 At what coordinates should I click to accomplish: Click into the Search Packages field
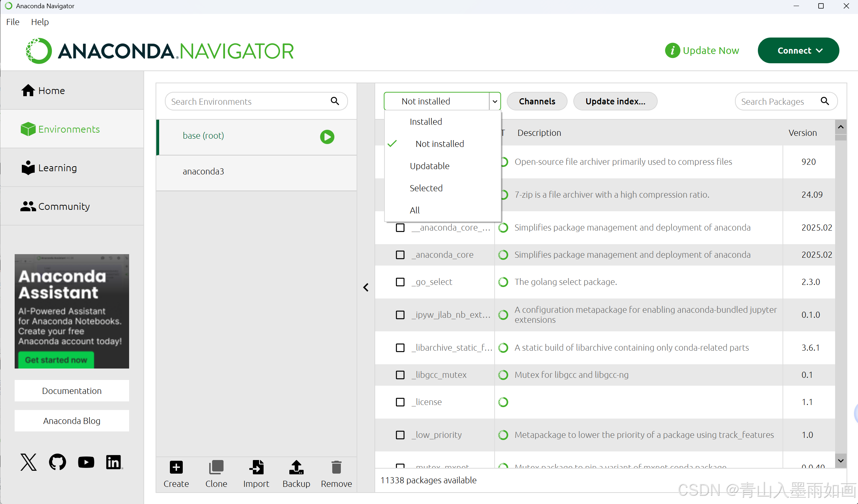776,102
